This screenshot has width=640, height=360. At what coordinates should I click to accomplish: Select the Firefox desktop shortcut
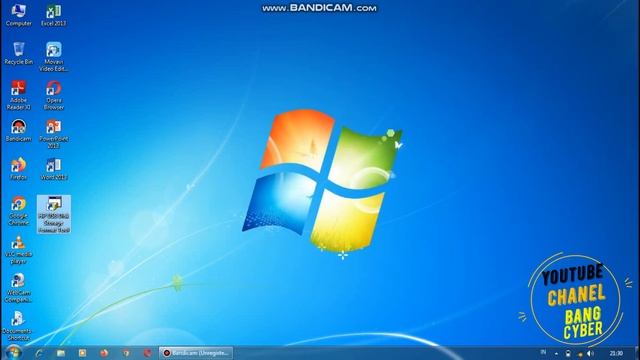[x=18, y=169]
